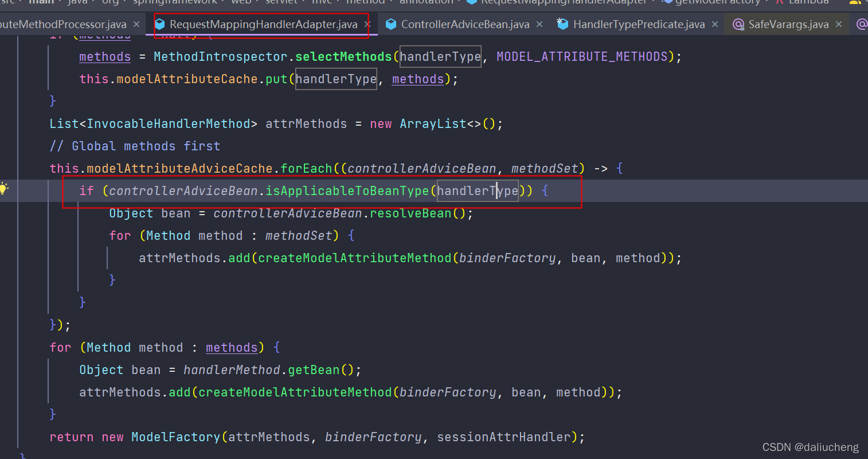Click handlerType inside the selectMethods call
868x459 pixels.
tap(440, 56)
